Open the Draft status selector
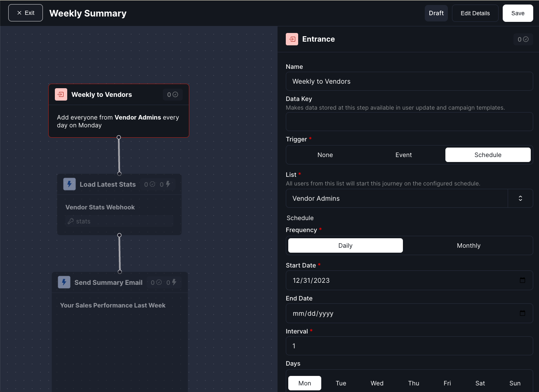539x392 pixels. [436, 13]
